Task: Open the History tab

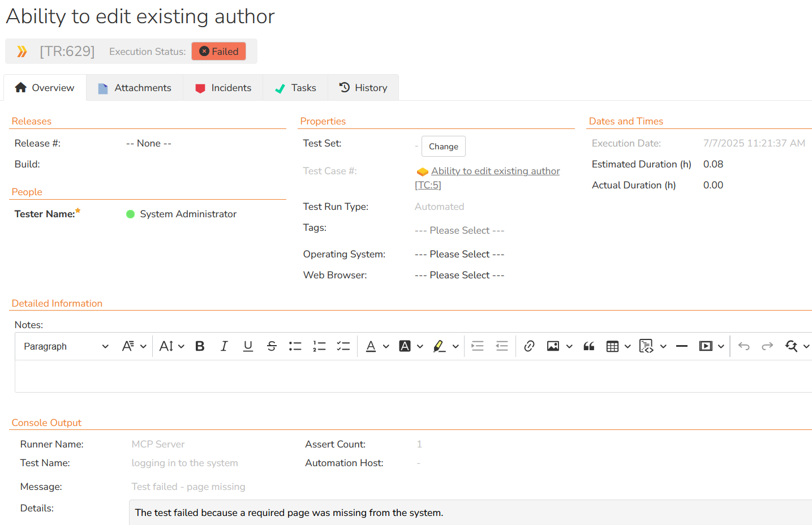Action: 363,88
